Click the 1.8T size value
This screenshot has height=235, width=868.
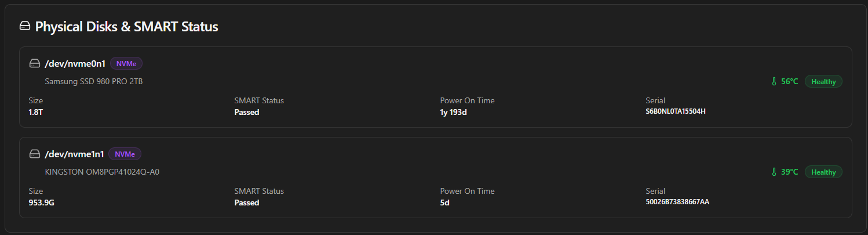coord(36,112)
